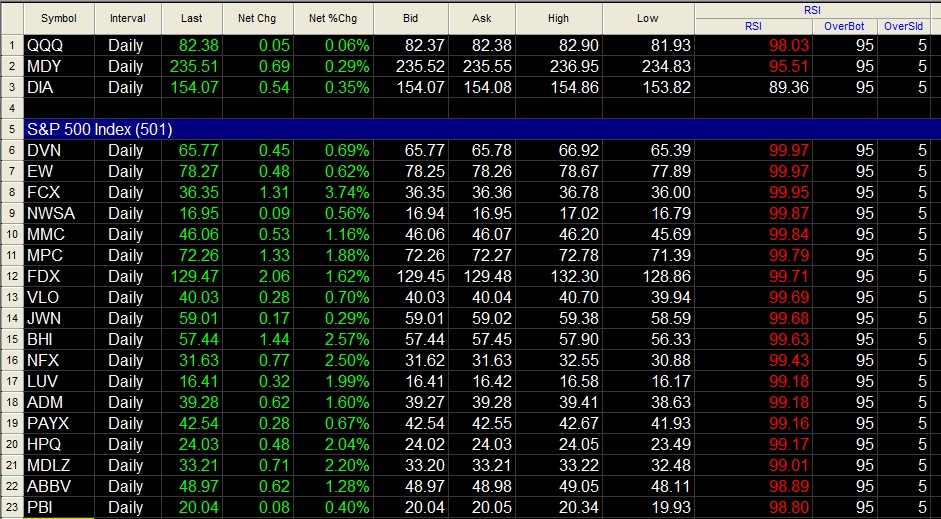This screenshot has height=519, width=941.
Task: Click ADM's Bid value 39.27
Action: click(425, 402)
